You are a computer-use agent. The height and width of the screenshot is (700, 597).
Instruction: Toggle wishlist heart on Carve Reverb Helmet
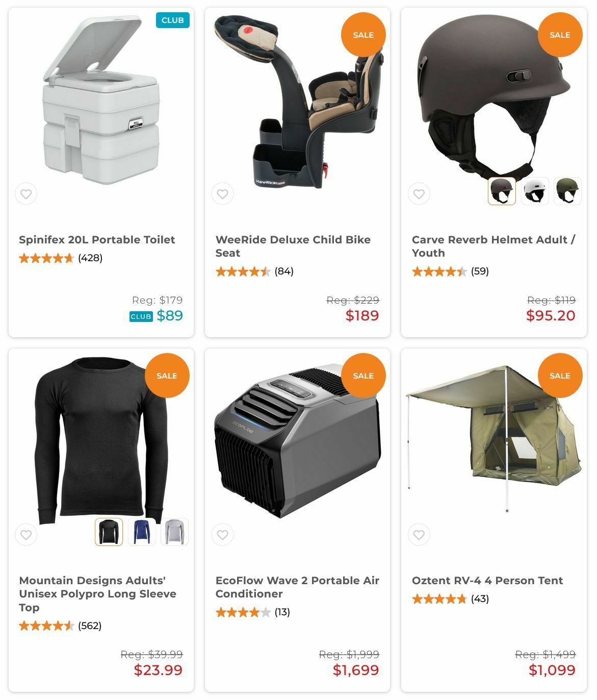pyautogui.click(x=419, y=194)
